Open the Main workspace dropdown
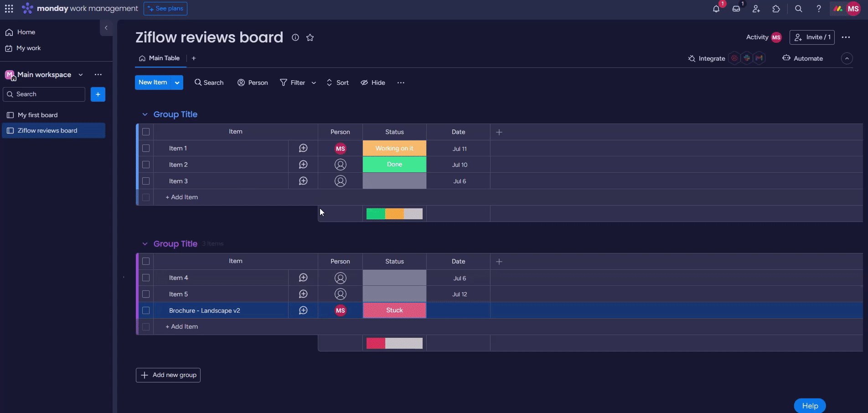Screen dimensions: 868x413 (x=81, y=75)
